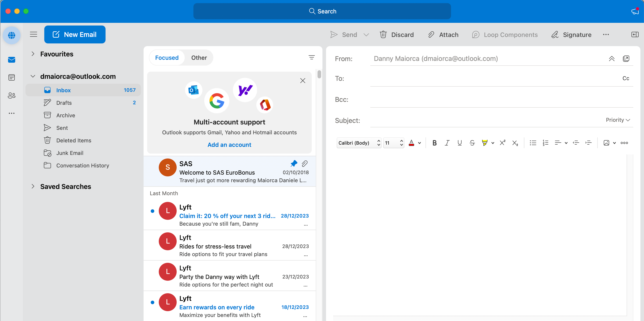Click the Underline formatting icon
644x321 pixels.
[x=460, y=143]
